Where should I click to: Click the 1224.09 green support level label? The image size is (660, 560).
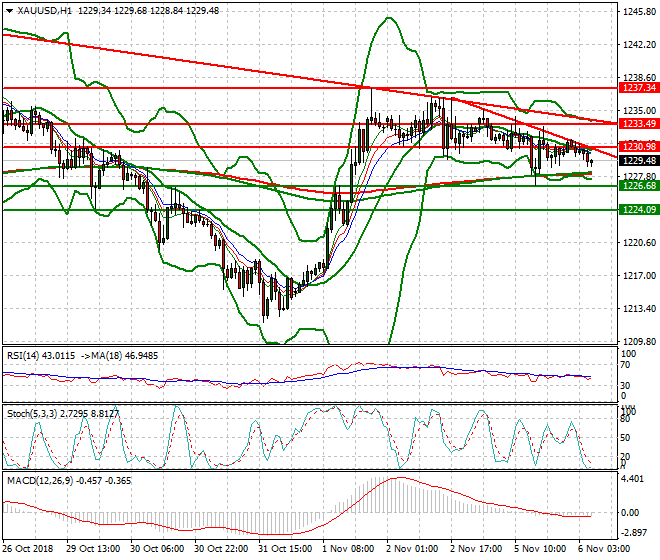click(639, 209)
